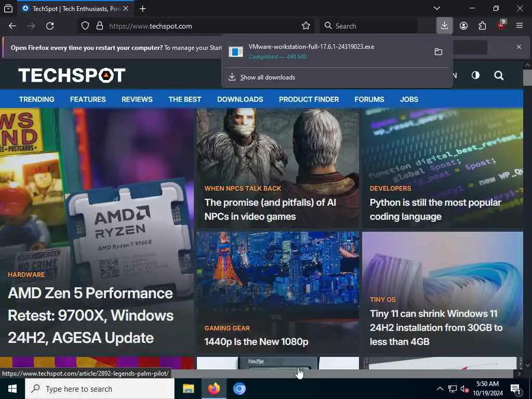Click the URL address bar
Screen dimensions: 532x399
click(x=204, y=26)
